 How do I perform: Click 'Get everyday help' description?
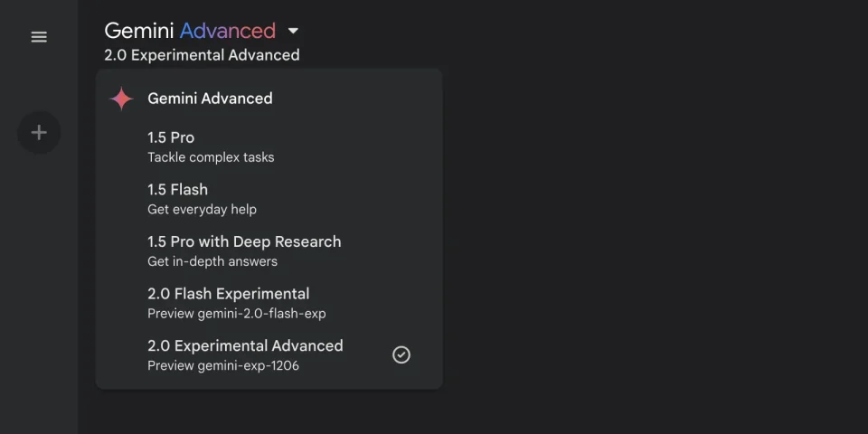tap(202, 209)
